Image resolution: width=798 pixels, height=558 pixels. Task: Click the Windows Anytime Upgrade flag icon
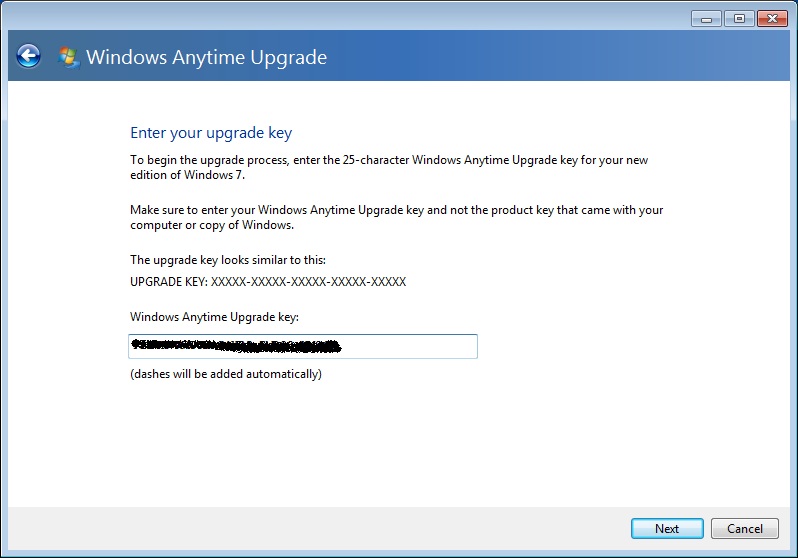pyautogui.click(x=68, y=57)
